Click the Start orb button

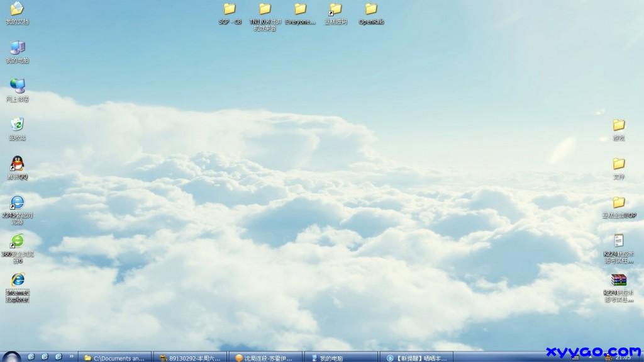click(x=11, y=357)
